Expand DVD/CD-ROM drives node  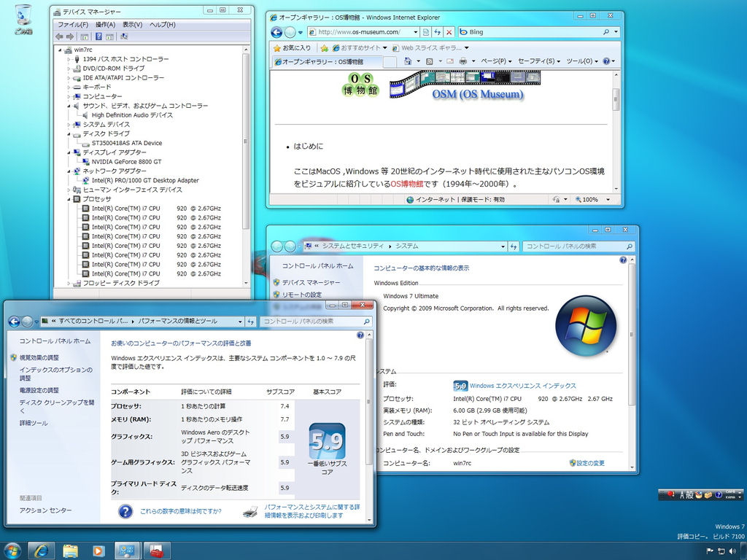click(69, 69)
